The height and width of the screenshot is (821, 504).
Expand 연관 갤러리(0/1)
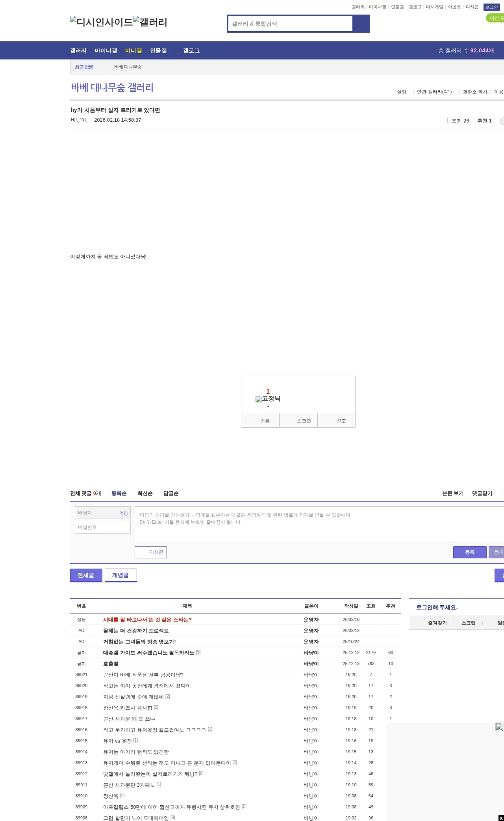(434, 92)
